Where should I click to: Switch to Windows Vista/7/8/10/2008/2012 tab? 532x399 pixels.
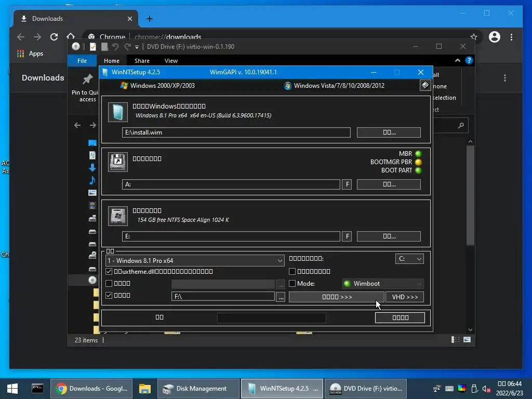coord(334,86)
